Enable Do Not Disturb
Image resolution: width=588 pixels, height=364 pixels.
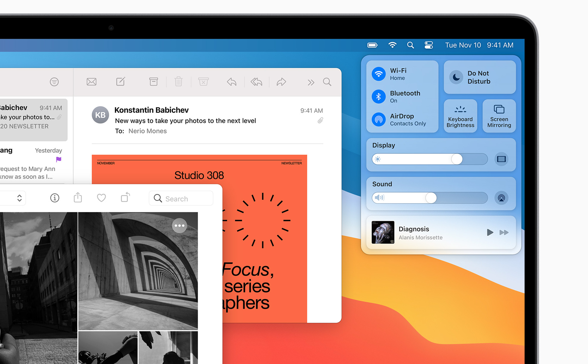pos(480,77)
